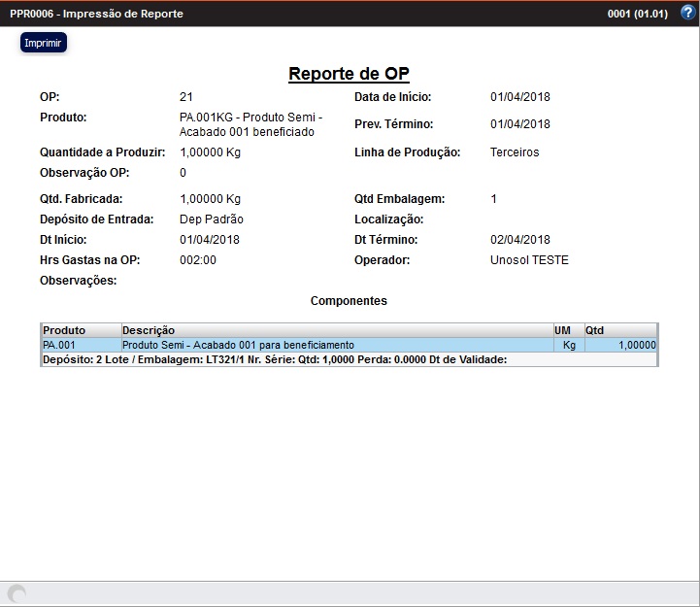The image size is (700, 607).
Task: Click the Operador: field label
Action: (383, 260)
